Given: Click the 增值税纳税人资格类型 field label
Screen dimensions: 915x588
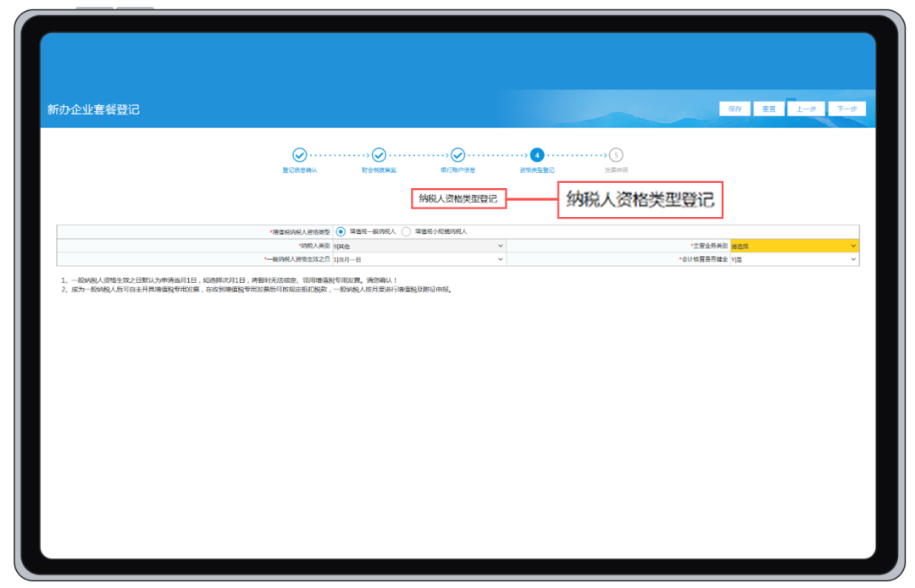Looking at the screenshot, I should (x=301, y=232).
